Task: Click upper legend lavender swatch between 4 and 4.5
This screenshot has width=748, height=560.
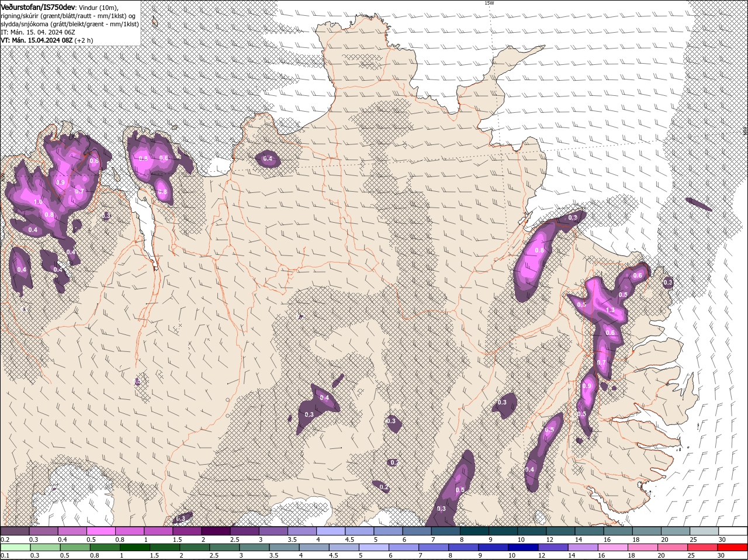Action: (331, 531)
